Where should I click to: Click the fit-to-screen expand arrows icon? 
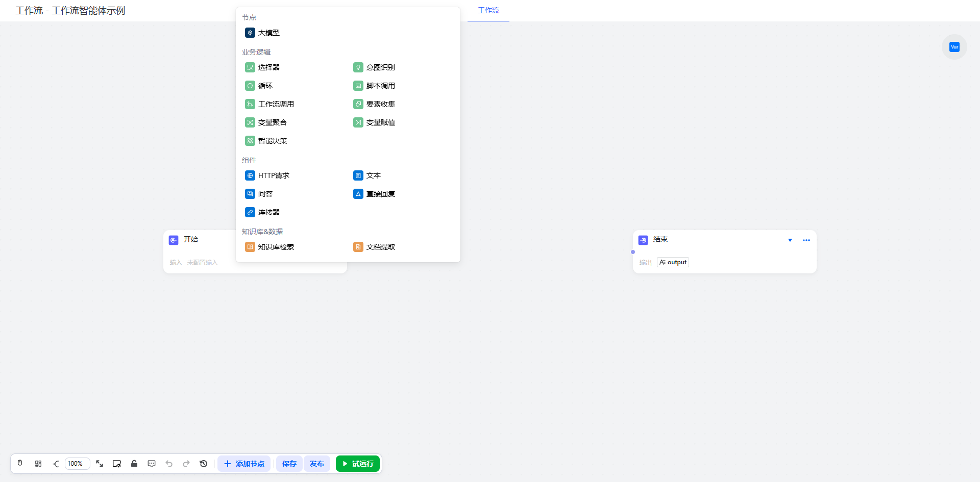[x=100, y=464]
